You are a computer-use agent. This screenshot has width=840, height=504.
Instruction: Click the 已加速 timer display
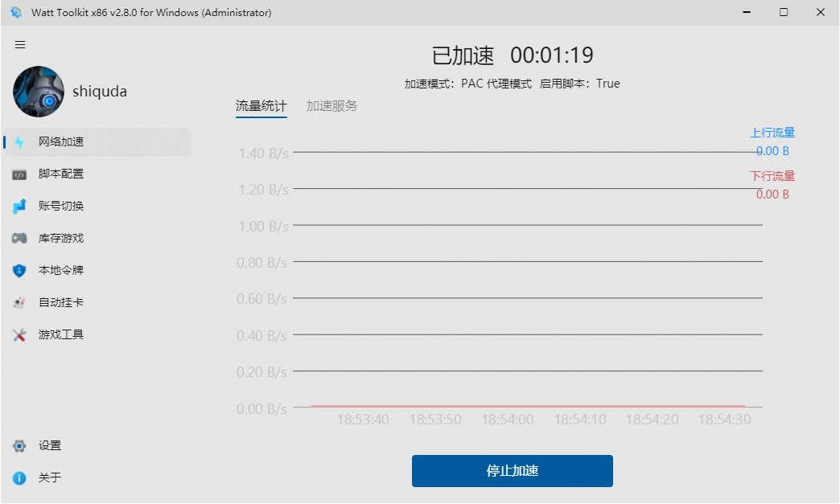coord(512,55)
